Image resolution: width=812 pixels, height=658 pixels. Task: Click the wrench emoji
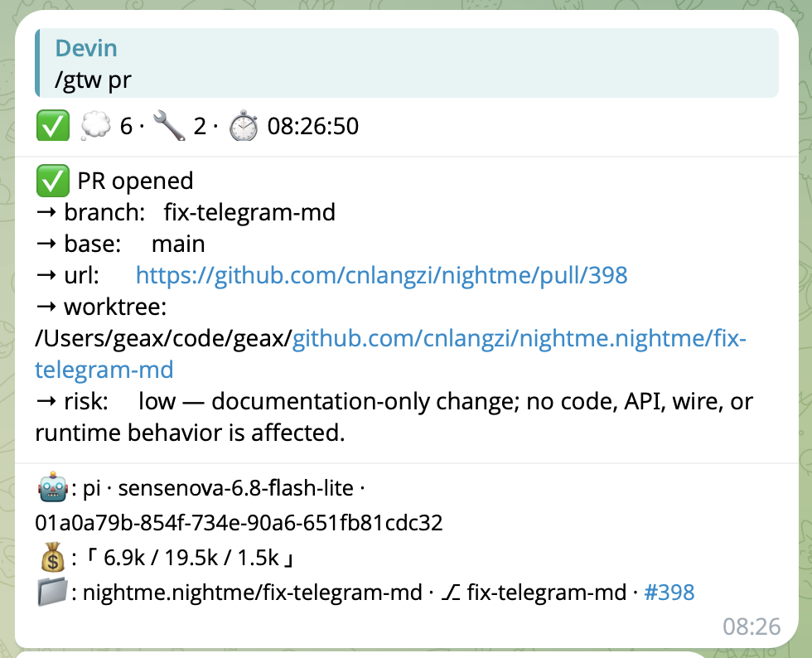[169, 126]
